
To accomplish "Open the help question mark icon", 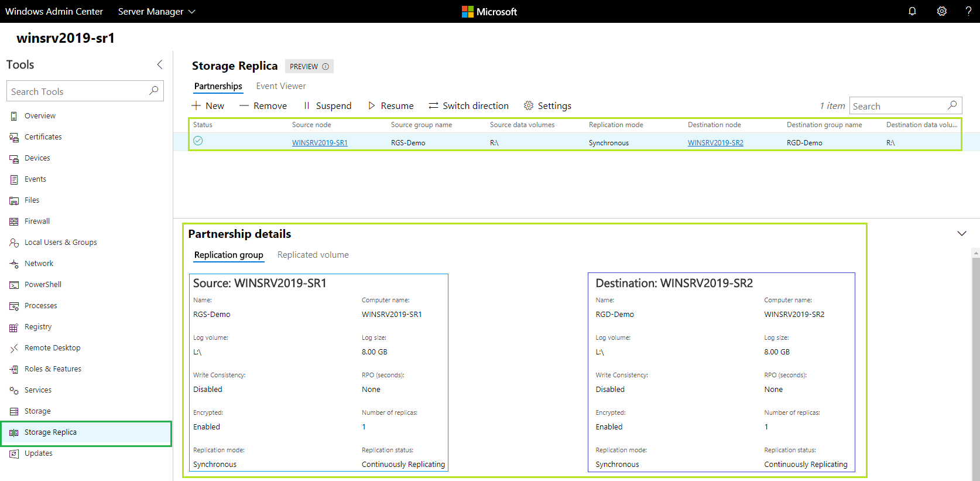I will tap(968, 11).
